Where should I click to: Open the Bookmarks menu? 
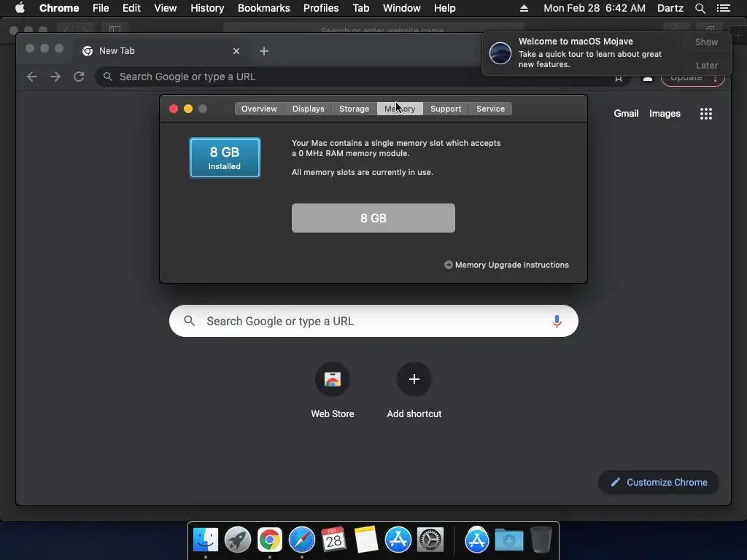pos(264,8)
